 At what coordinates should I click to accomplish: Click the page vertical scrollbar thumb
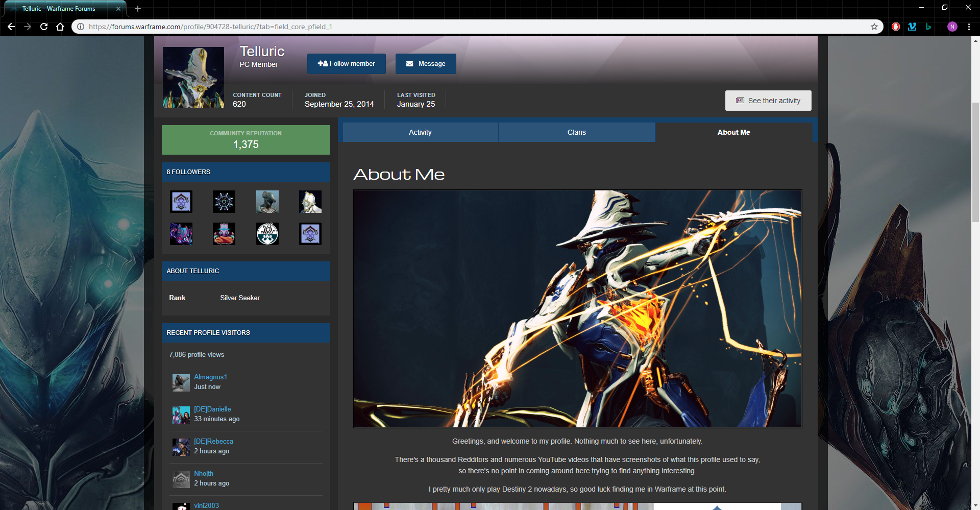point(975,162)
